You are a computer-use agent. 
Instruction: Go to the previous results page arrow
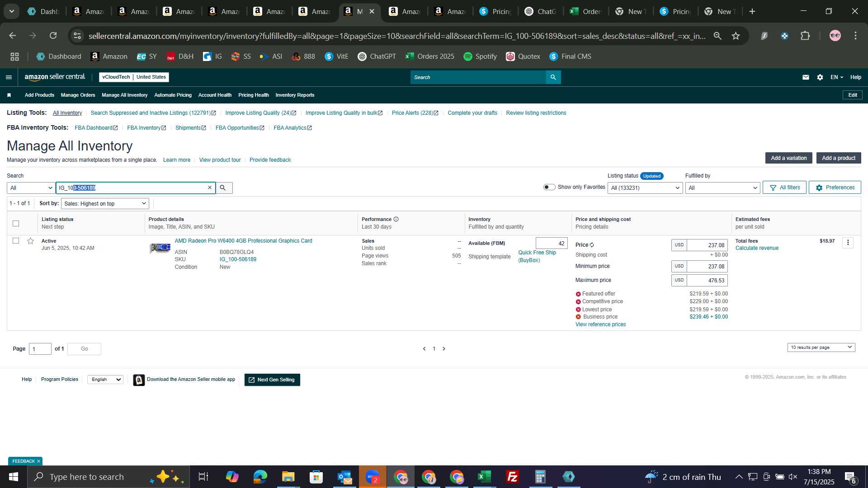tap(424, 349)
